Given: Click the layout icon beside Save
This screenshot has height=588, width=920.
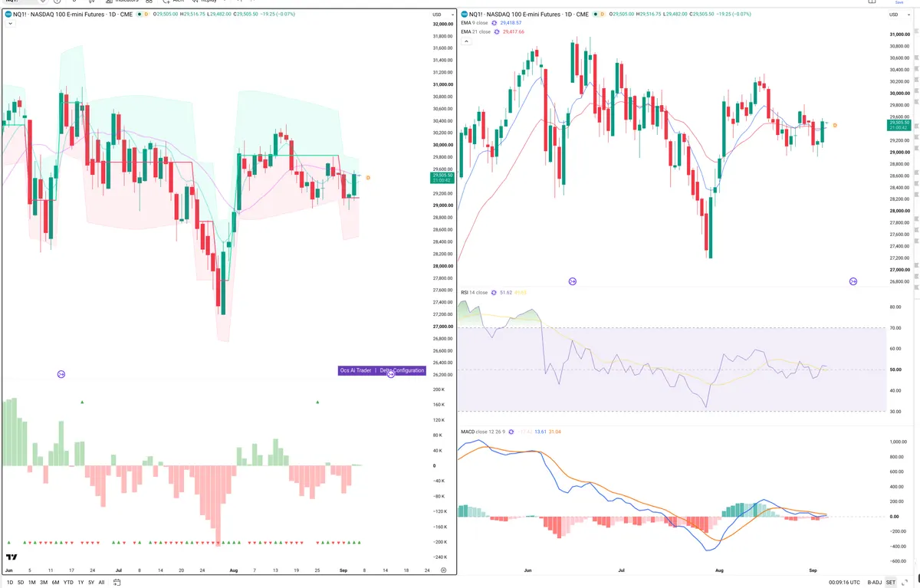Looking at the screenshot, I should click(x=872, y=2).
